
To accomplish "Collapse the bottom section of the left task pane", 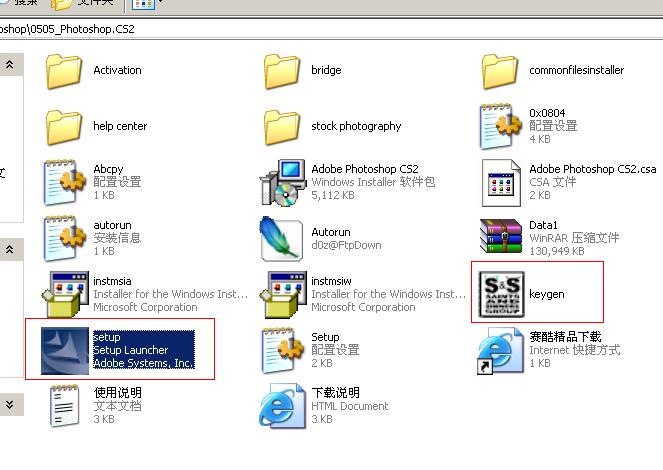I will click(9, 404).
